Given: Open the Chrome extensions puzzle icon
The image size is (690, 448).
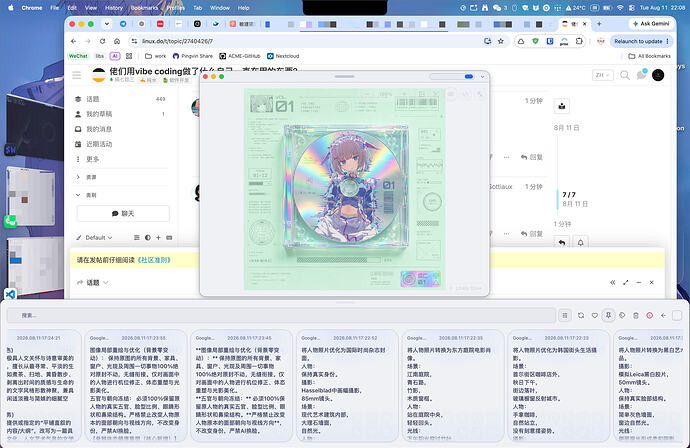Looking at the screenshot, I should pos(579,41).
